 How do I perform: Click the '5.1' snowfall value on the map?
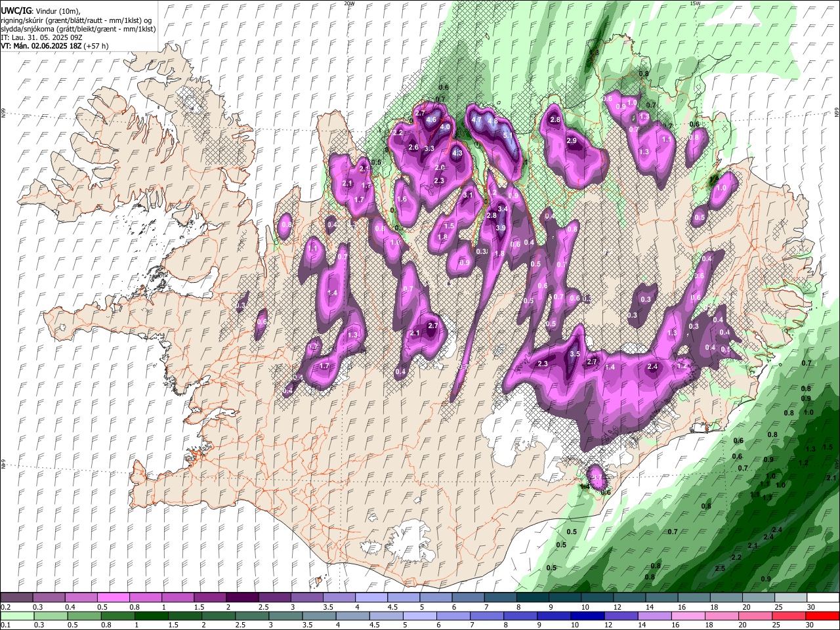point(507,136)
